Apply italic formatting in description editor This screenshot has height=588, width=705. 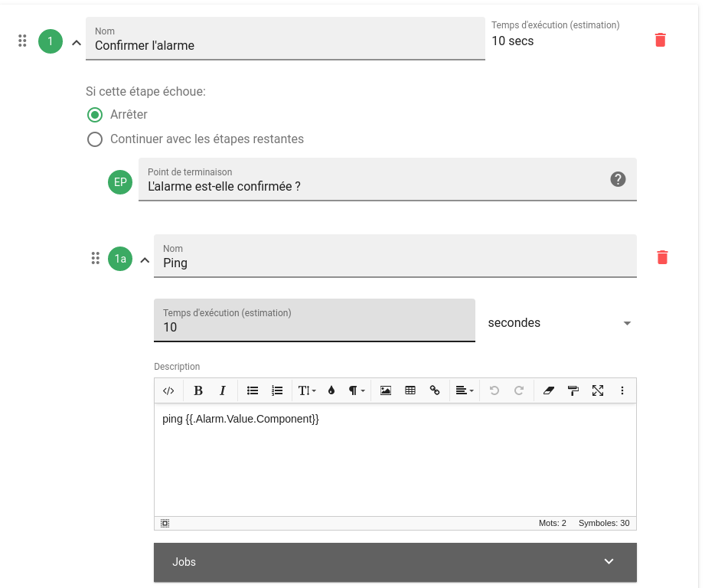(222, 390)
